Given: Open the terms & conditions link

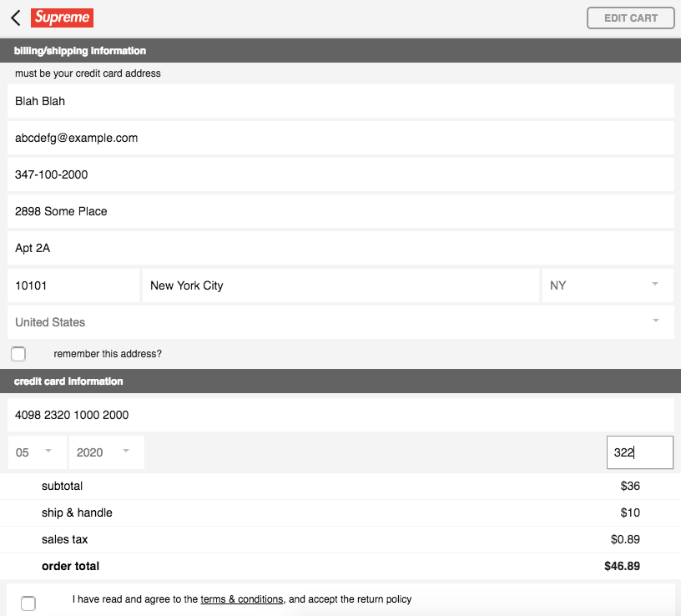Looking at the screenshot, I should [x=241, y=599].
